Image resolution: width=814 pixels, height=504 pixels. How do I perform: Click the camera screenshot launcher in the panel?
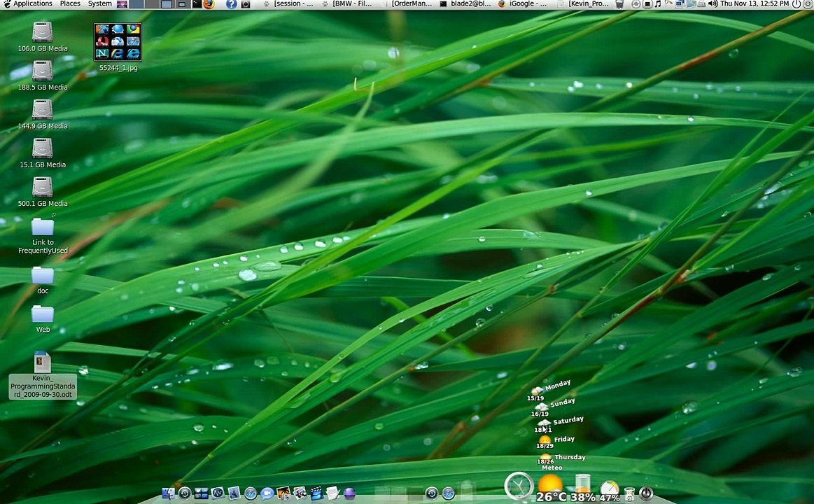click(x=246, y=4)
